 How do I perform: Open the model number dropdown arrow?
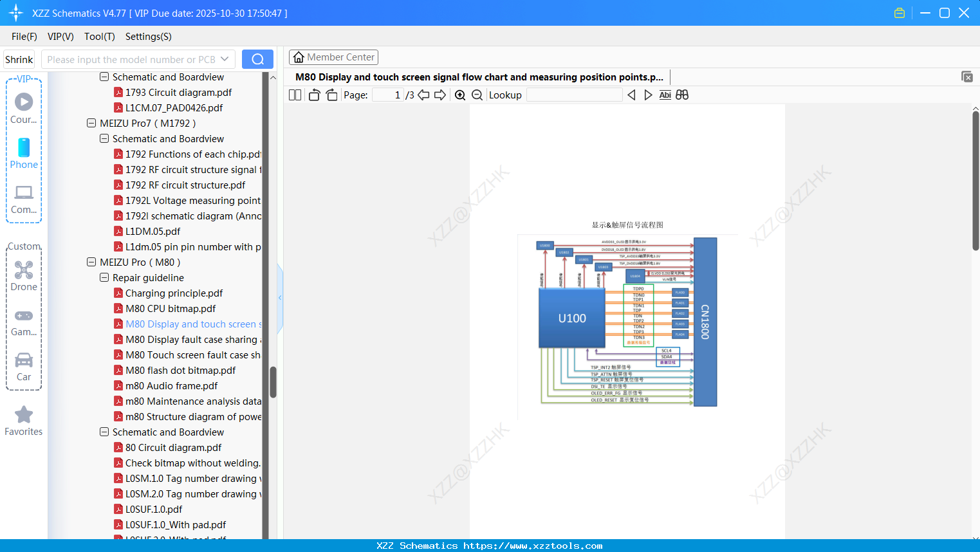click(x=225, y=59)
